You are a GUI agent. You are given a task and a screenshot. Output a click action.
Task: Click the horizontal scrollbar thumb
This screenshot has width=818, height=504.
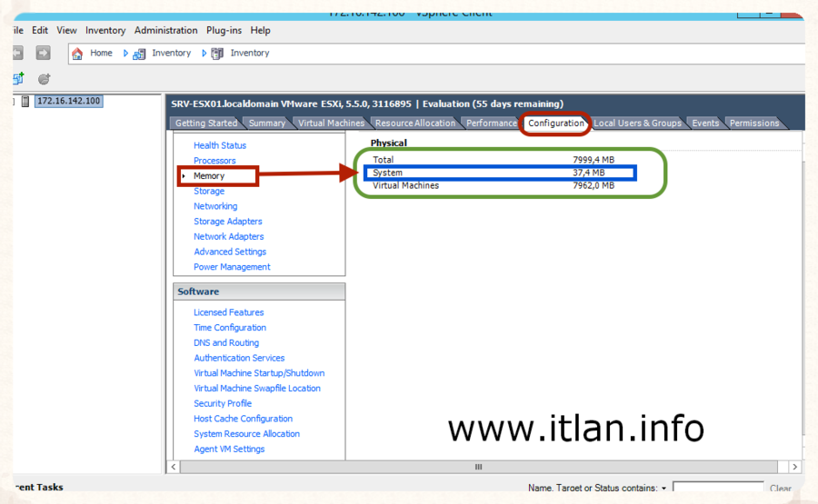click(x=478, y=467)
